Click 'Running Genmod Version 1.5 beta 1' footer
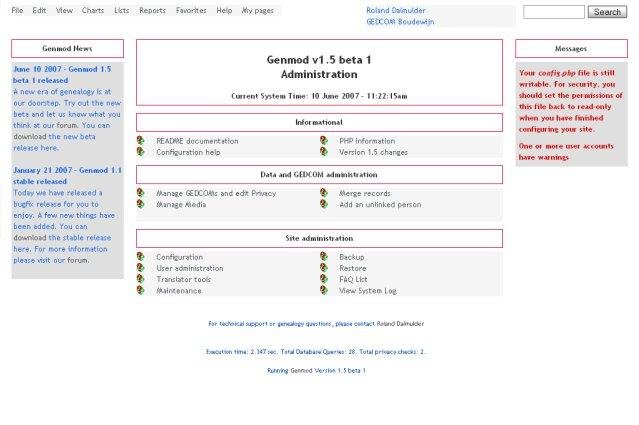The image size is (639, 425). tap(316, 370)
